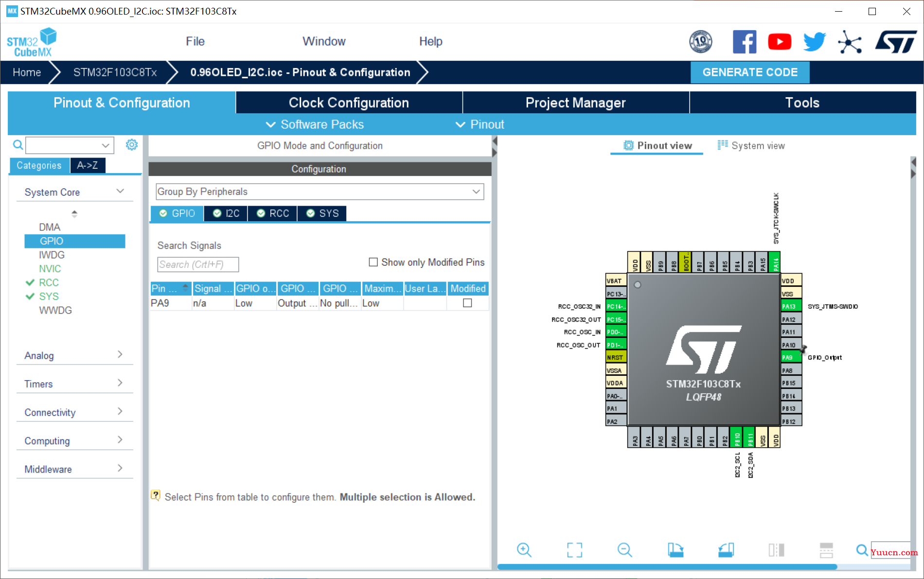Open the Twitter bird icon link
Image resolution: width=924 pixels, height=579 pixels.
coord(814,41)
